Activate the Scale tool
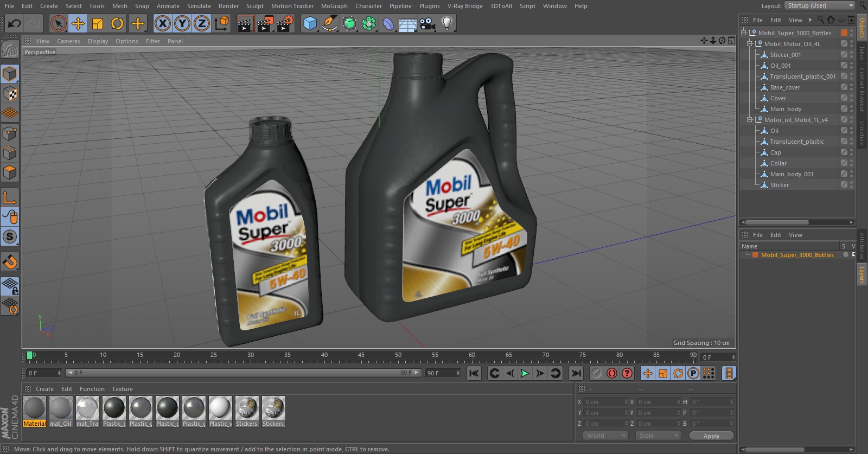The image size is (868, 454). (98, 23)
